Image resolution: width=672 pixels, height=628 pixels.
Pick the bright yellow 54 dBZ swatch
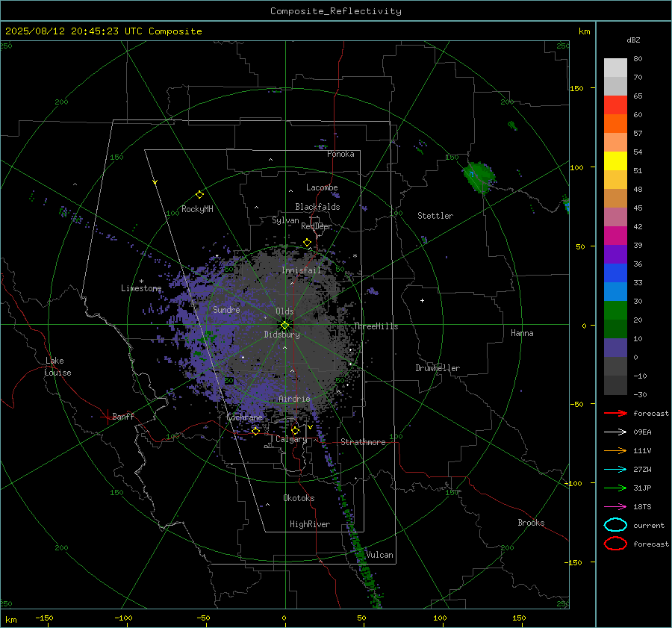[615, 161]
